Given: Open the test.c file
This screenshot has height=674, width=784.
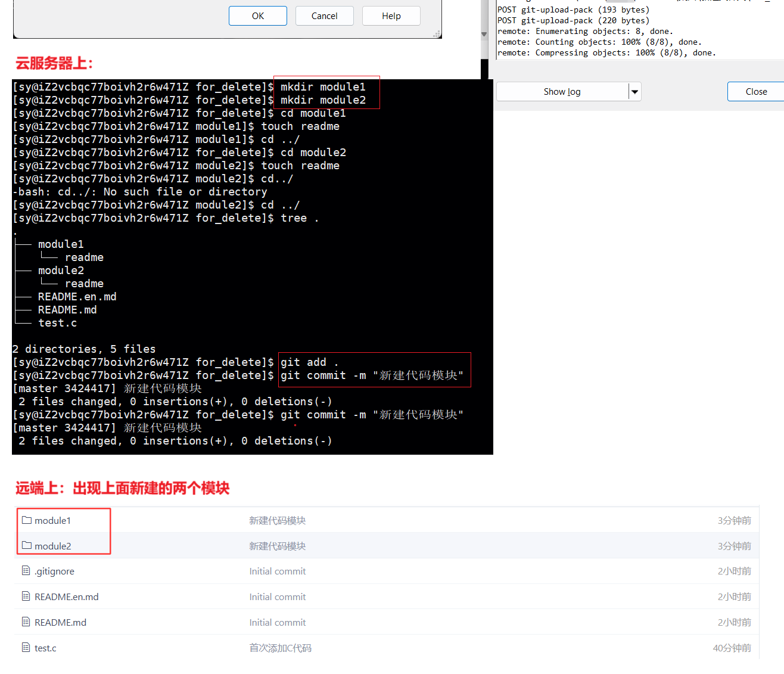Looking at the screenshot, I should [x=45, y=648].
